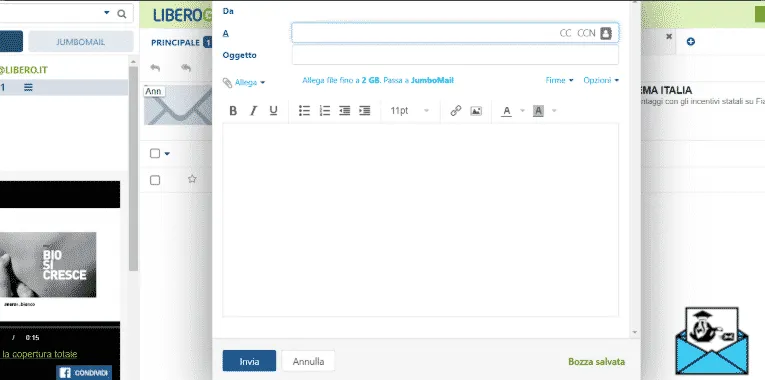Close the background tab with X
Viewport: 765px width, 380px height.
669,37
